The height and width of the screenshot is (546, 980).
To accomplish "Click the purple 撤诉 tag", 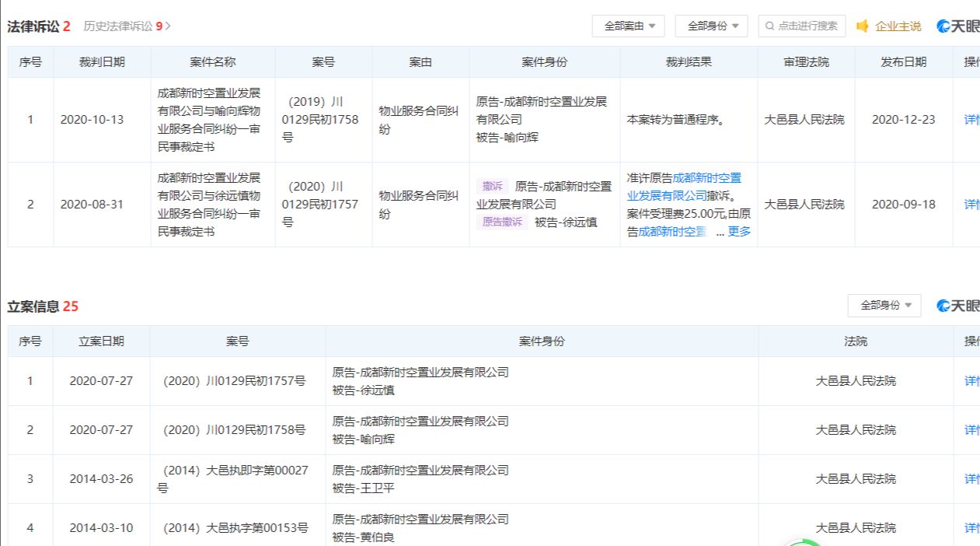I will tap(493, 187).
